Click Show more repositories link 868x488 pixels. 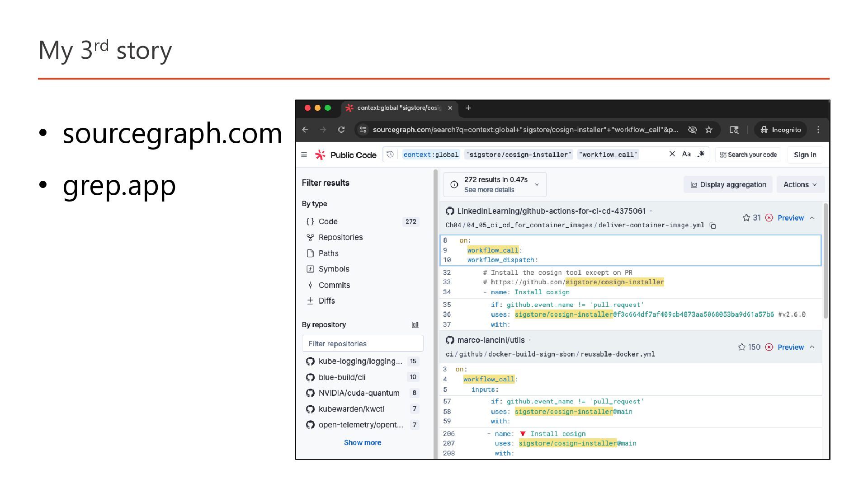(362, 443)
